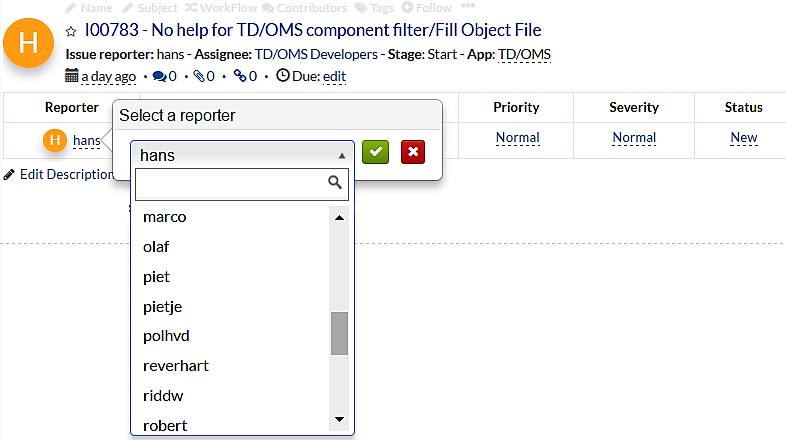The width and height of the screenshot is (786, 440).
Task: Open linked issues chain icon
Action: (x=239, y=75)
